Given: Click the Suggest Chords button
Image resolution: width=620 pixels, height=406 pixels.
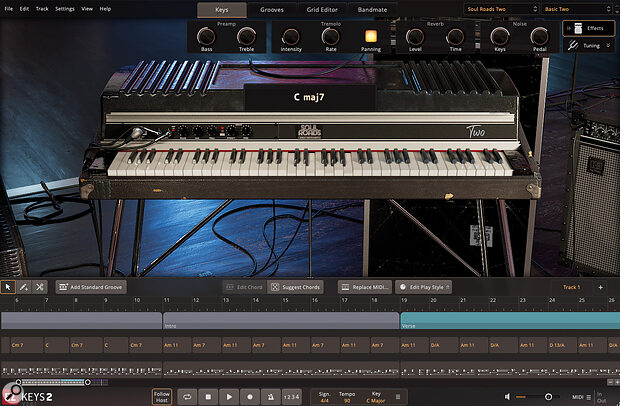Looking at the screenshot, I should [296, 287].
